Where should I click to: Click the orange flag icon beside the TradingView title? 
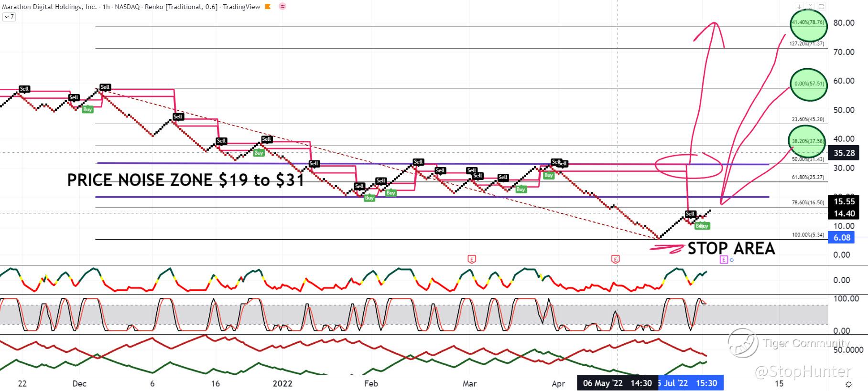(268, 7)
